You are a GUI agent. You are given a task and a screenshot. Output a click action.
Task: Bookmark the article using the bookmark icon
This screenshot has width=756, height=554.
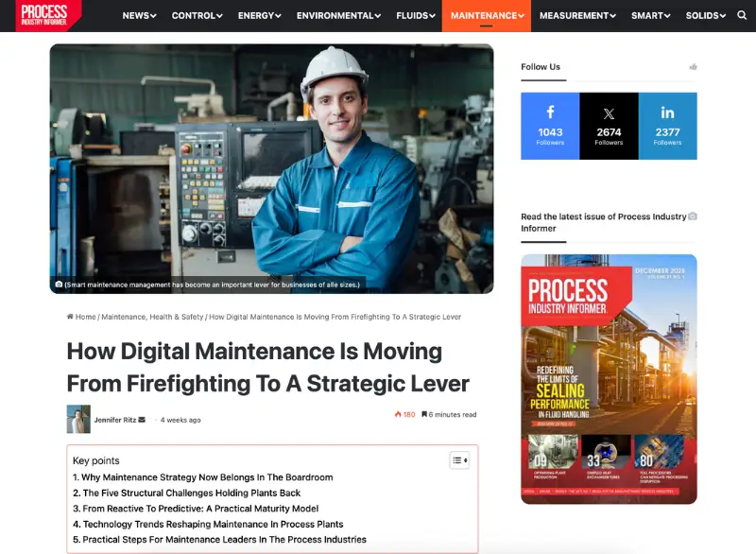coord(426,414)
